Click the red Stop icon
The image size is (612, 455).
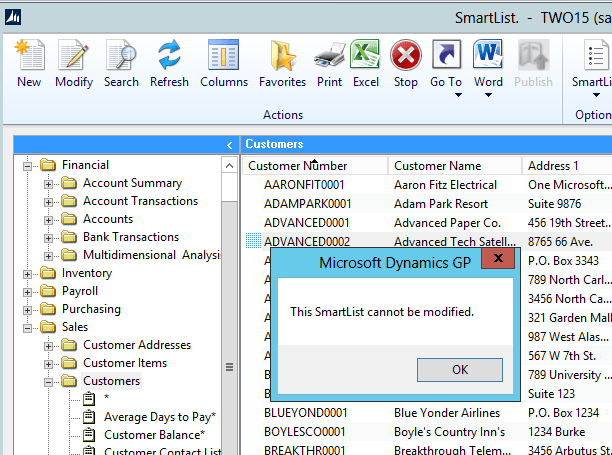[406, 55]
